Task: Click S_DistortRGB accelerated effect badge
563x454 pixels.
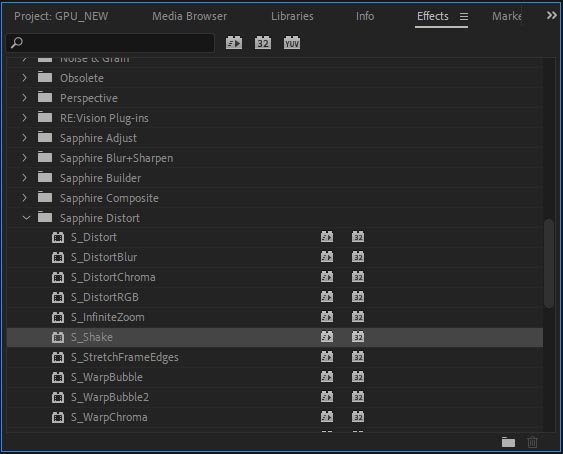Action: coord(327,297)
